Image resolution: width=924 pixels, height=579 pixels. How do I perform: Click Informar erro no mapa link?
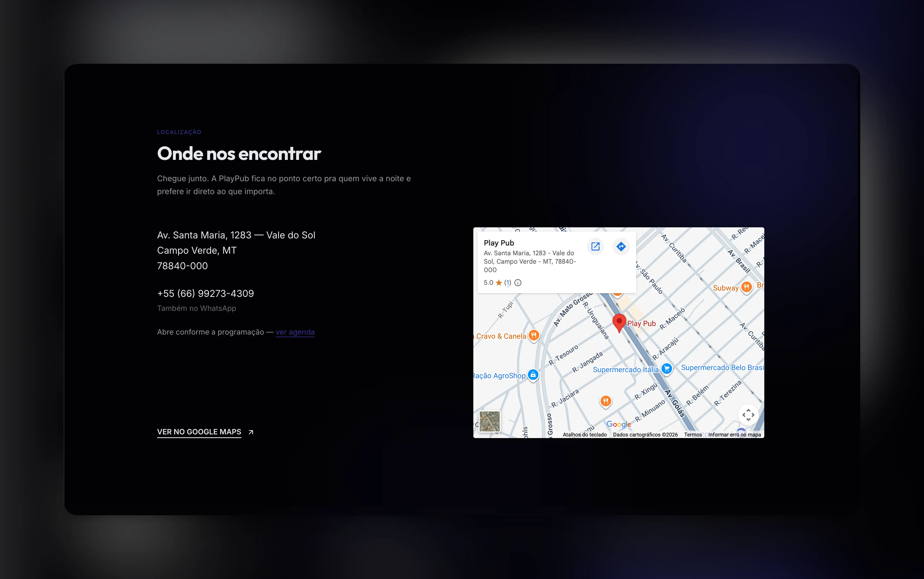point(734,435)
